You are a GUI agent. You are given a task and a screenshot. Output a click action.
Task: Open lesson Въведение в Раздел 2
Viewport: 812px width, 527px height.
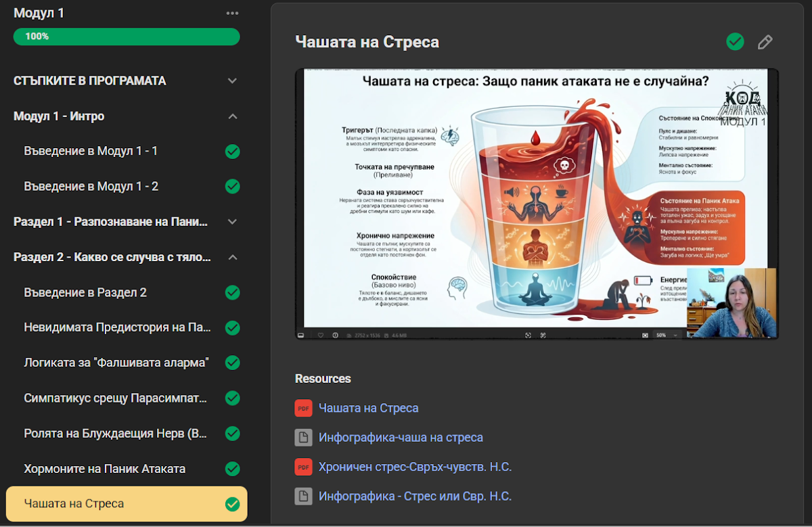point(85,292)
